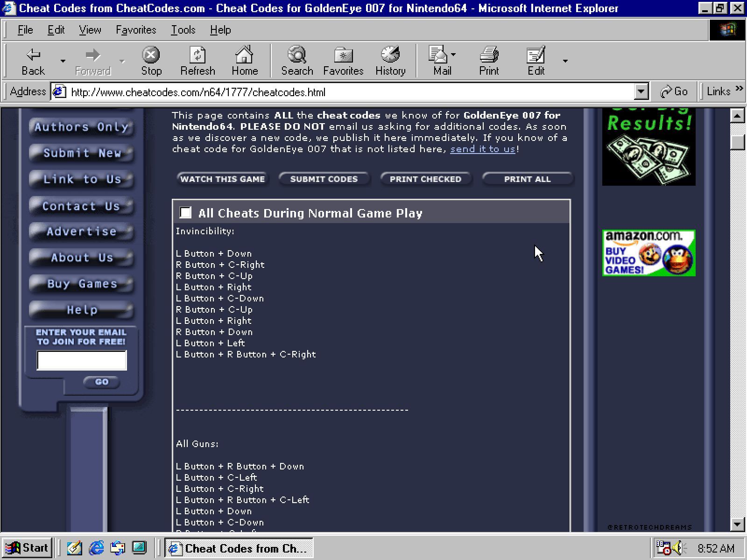Click the Show Desktop quick launch icon
This screenshot has width=747, height=560.
[x=139, y=548]
